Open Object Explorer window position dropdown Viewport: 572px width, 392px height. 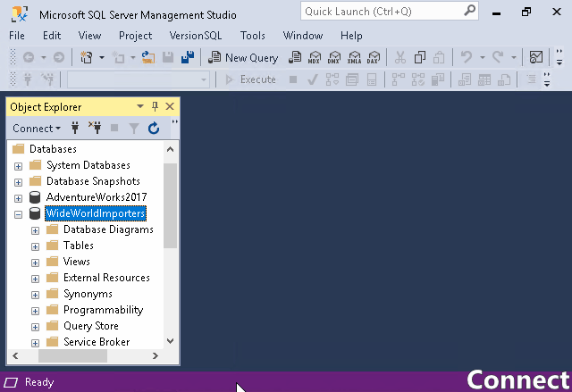coord(140,106)
